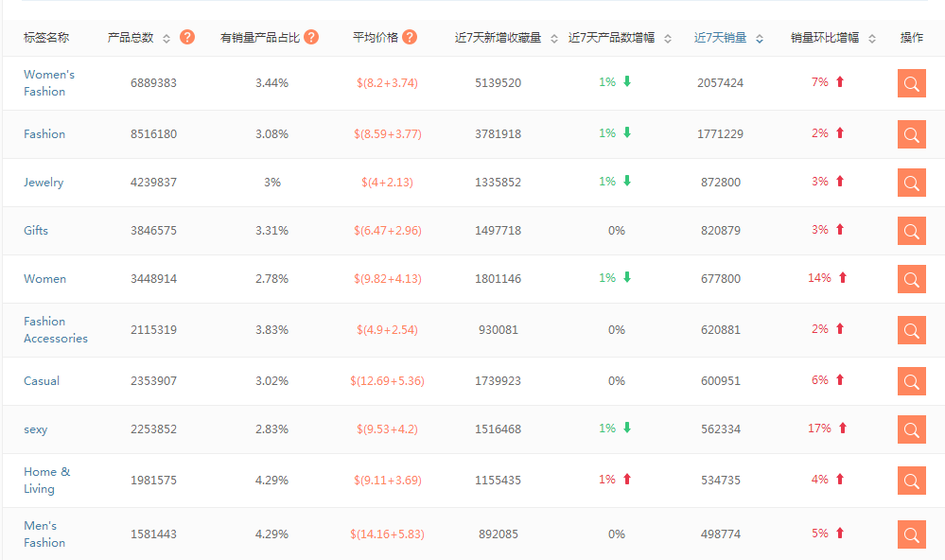This screenshot has width=945, height=560.
Task: Select product total 1981575
Action: click(153, 481)
